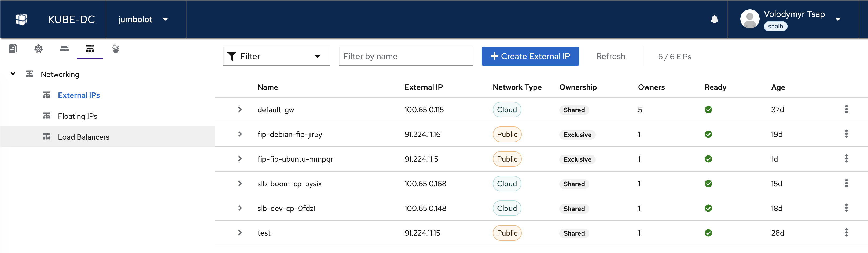
Task: Click the user avatar icon
Action: pos(749,19)
